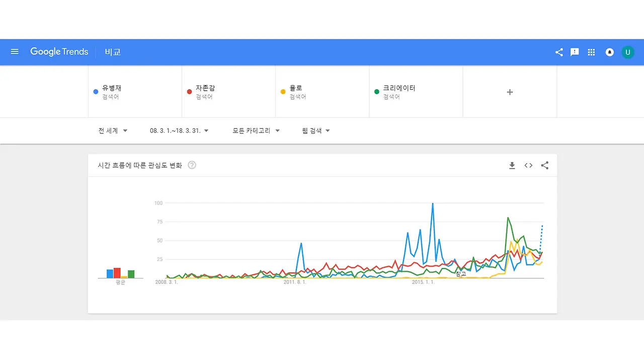This screenshot has width=644, height=362.
Task: Send feedback via the speech bubble icon
Action: tap(575, 52)
